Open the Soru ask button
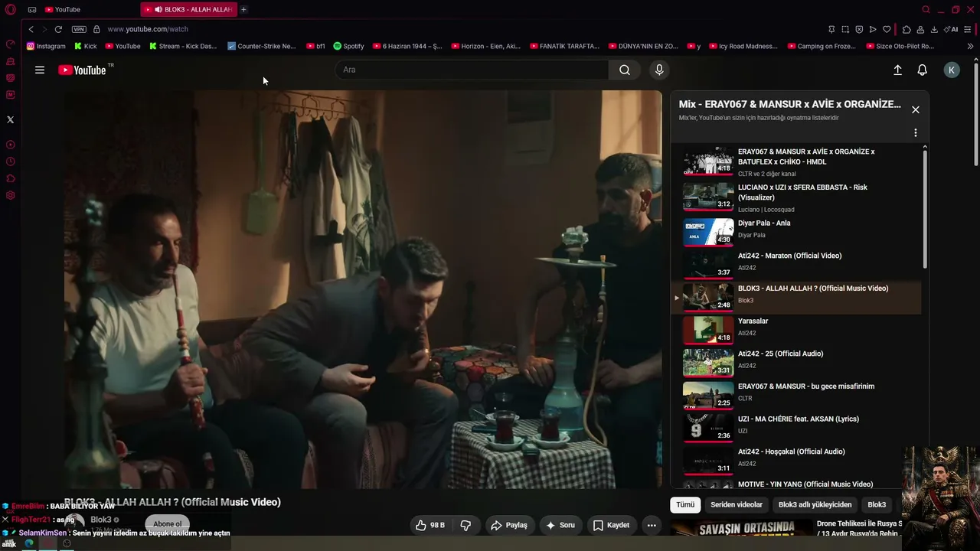The width and height of the screenshot is (980, 551). pyautogui.click(x=560, y=525)
